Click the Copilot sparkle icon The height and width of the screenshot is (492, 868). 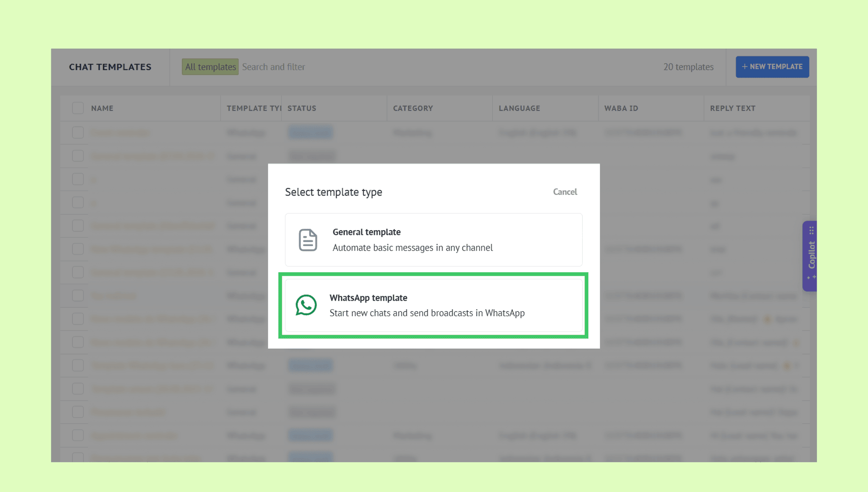click(811, 277)
